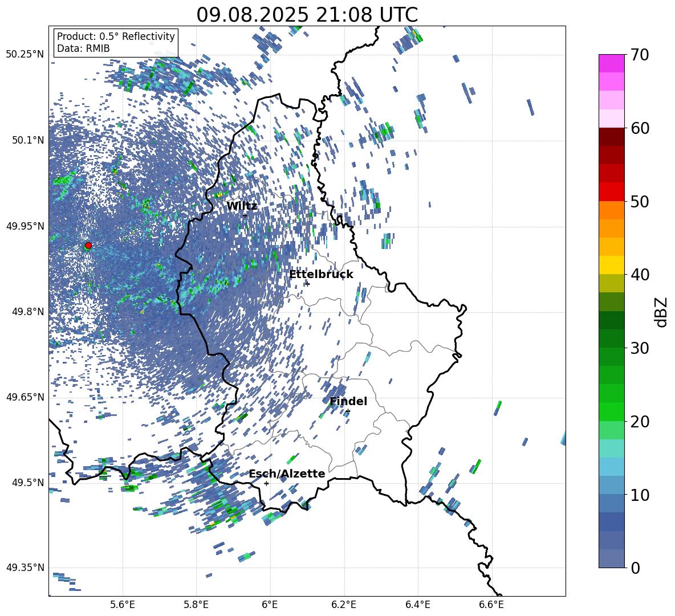This screenshot has height=616, width=675.
Task: Click the 5.8°E longitude label
Action: [196, 605]
